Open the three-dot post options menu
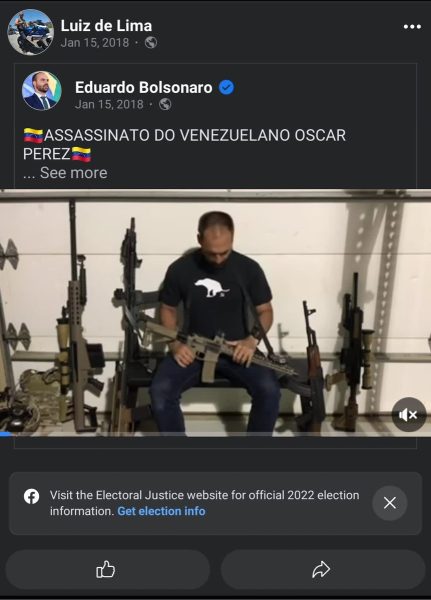 tap(412, 27)
